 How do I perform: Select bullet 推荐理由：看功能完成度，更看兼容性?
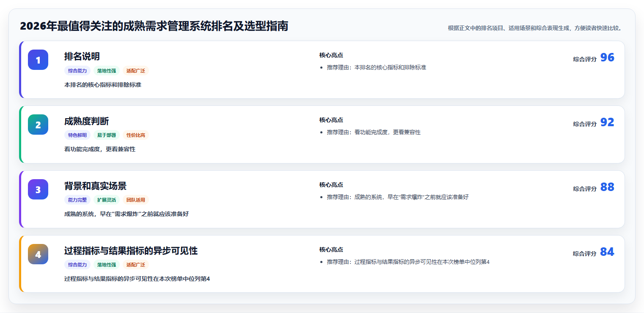point(374,132)
